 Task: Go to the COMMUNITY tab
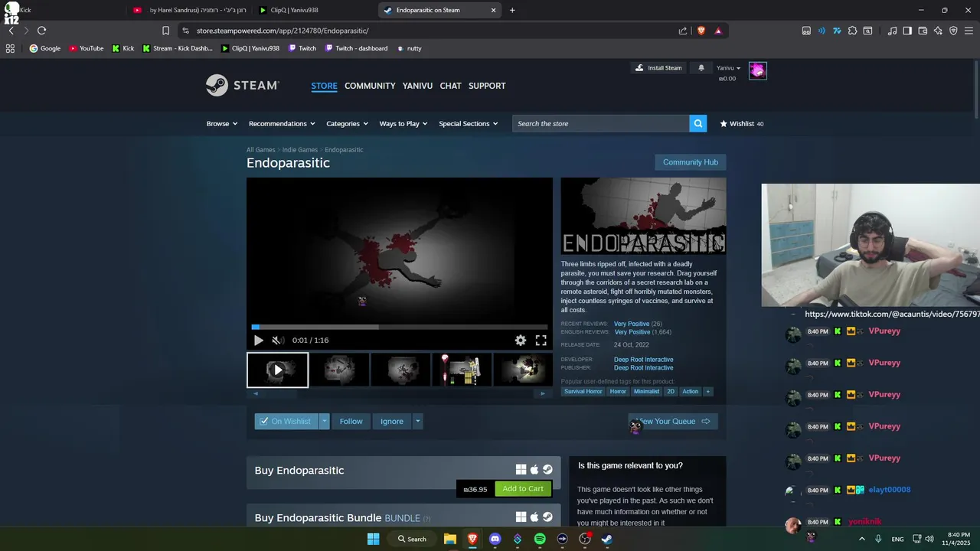tap(370, 86)
